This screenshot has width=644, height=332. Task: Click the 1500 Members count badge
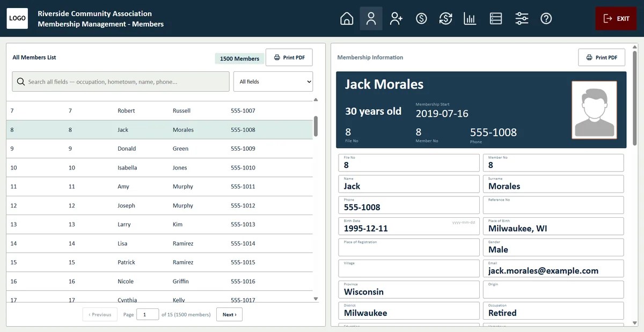(x=239, y=58)
